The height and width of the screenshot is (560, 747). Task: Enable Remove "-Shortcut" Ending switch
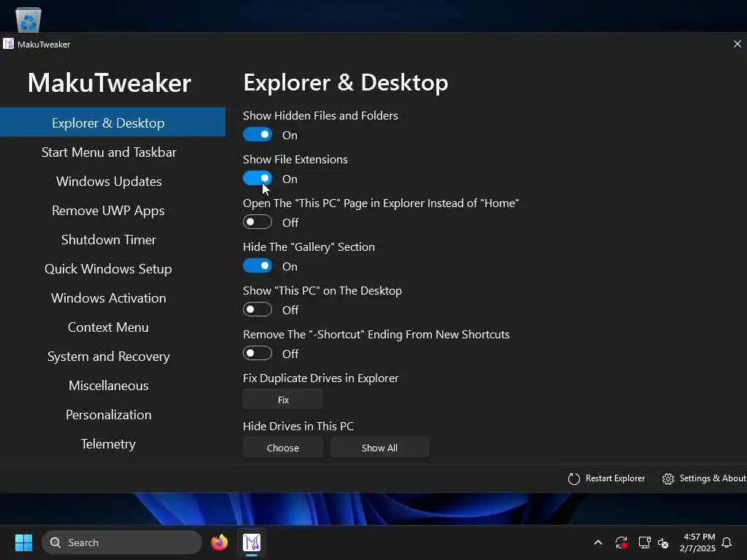258,354
